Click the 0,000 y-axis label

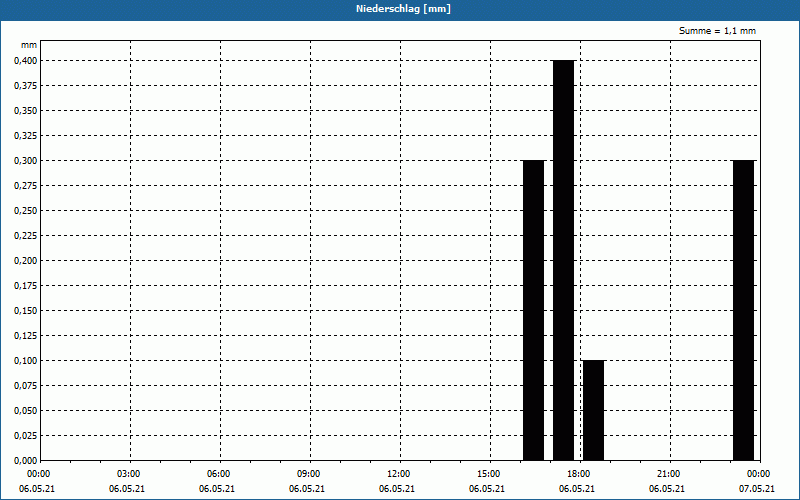click(26, 461)
